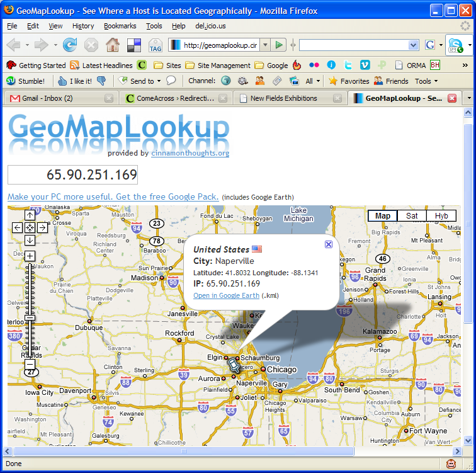Viewport: 476px width, 473px height.
Task: Click the TAG toolbar icon
Action: [x=155, y=45]
